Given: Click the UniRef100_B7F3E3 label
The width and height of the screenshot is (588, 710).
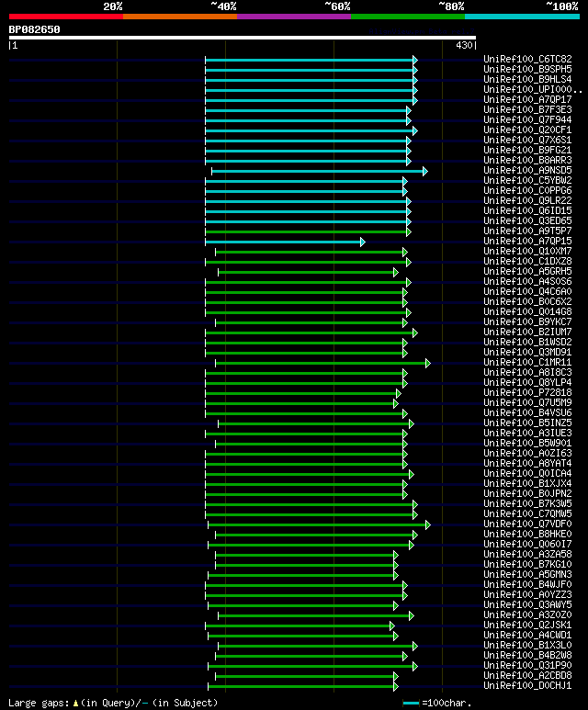Looking at the screenshot, I should (527, 109).
